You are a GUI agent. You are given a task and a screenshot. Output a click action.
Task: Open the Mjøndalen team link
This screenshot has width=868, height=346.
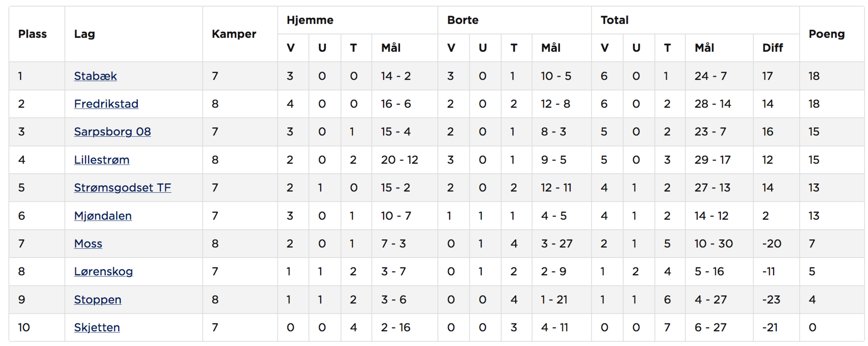(103, 216)
